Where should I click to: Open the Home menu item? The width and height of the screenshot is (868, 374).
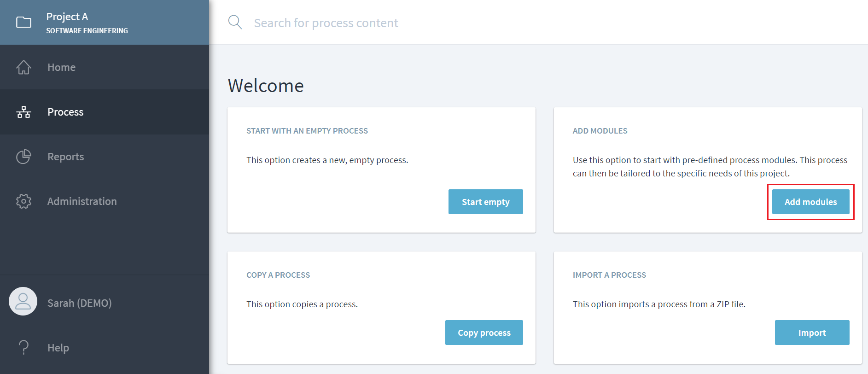62,67
